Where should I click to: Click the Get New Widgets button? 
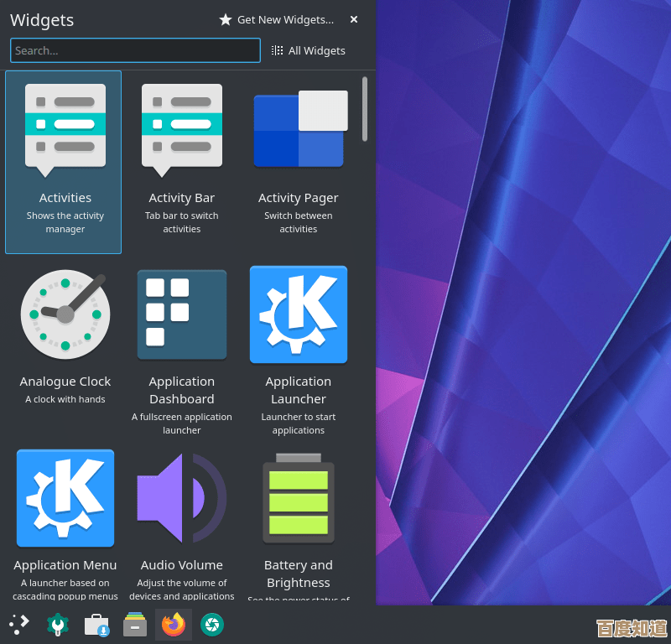[x=277, y=19]
